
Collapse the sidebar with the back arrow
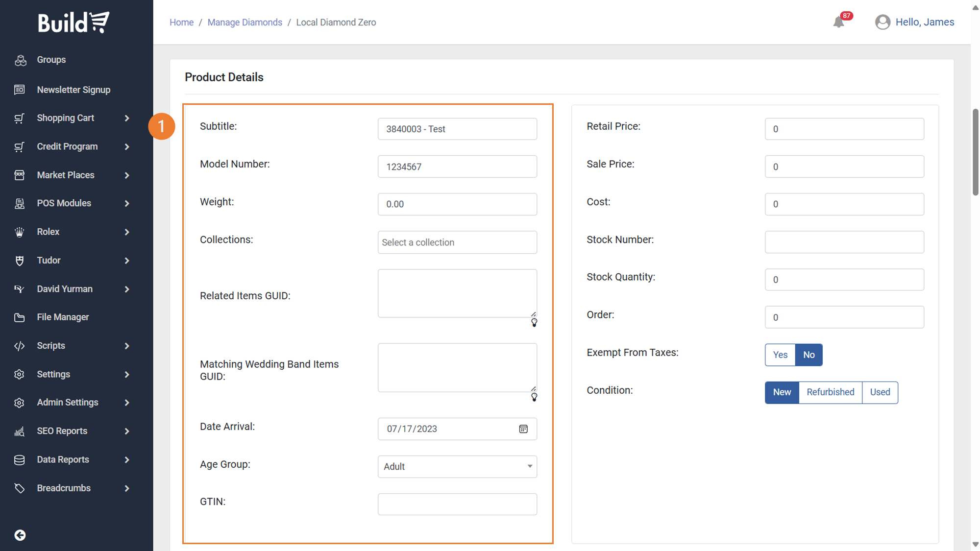point(20,535)
